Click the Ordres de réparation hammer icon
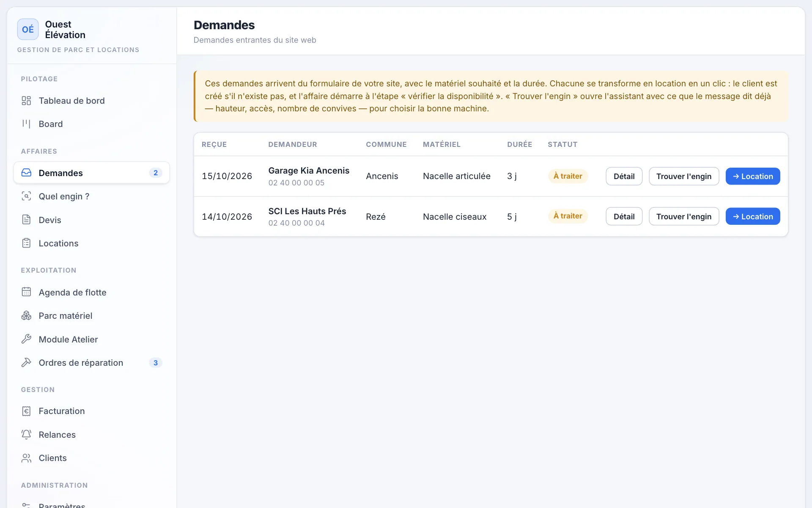Viewport: 812px width, 508px height. point(26,363)
